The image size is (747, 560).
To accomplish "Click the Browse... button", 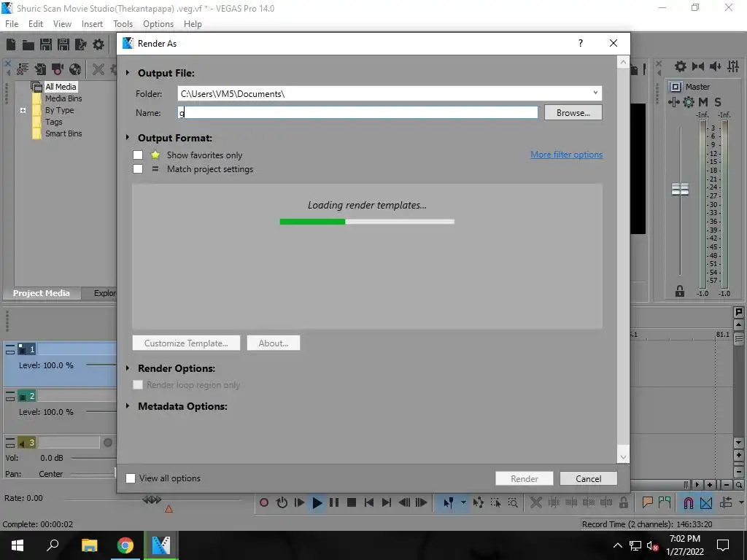I will click(x=573, y=112).
